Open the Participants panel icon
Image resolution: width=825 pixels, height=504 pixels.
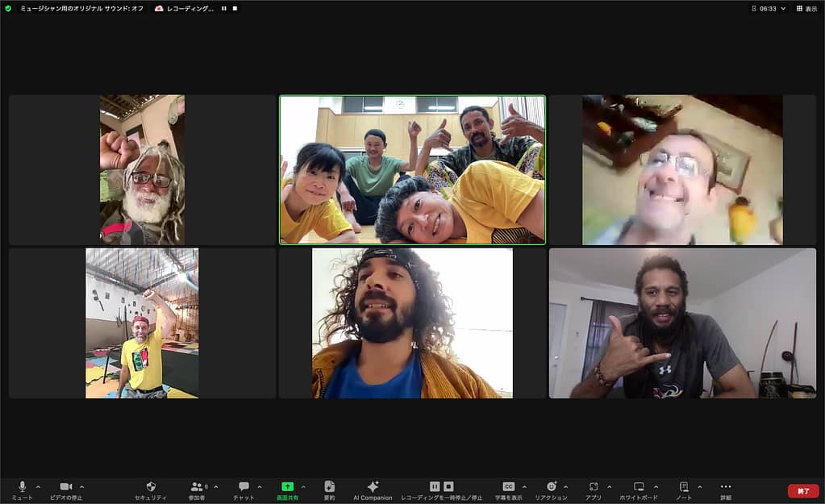pos(197,486)
